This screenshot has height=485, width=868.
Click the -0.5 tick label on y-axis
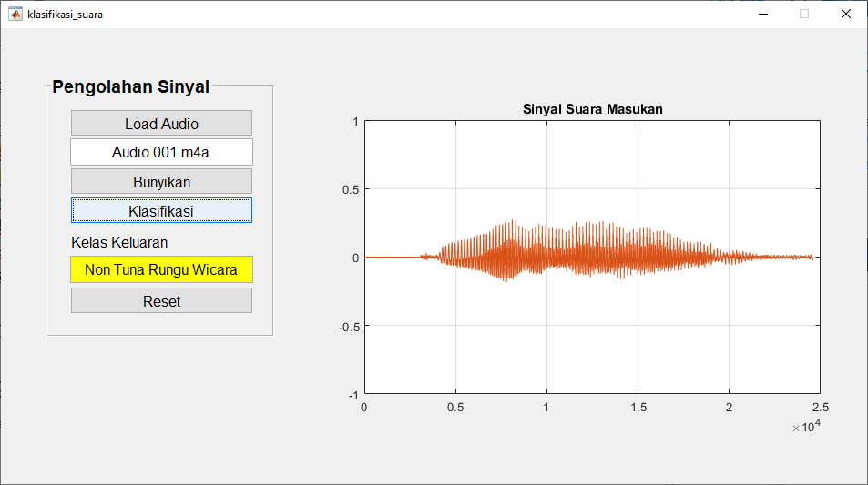[348, 326]
